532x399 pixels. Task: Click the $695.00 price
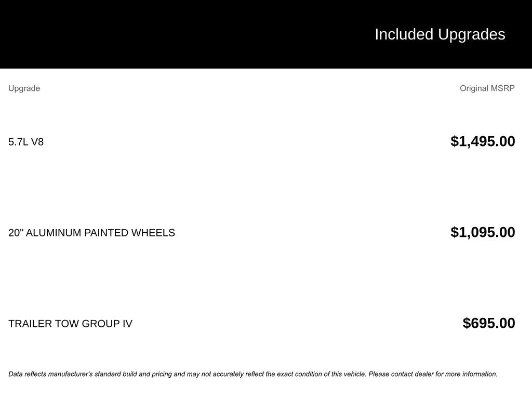pos(489,323)
